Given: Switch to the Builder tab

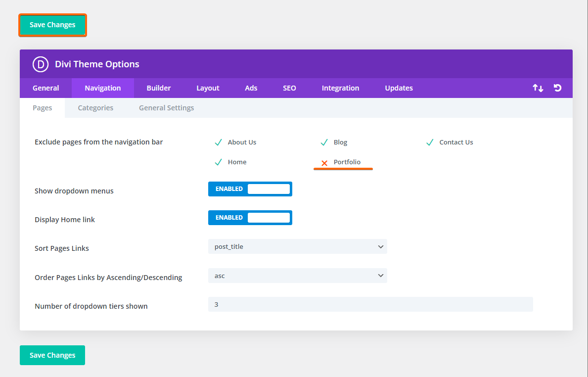Looking at the screenshot, I should [x=159, y=88].
